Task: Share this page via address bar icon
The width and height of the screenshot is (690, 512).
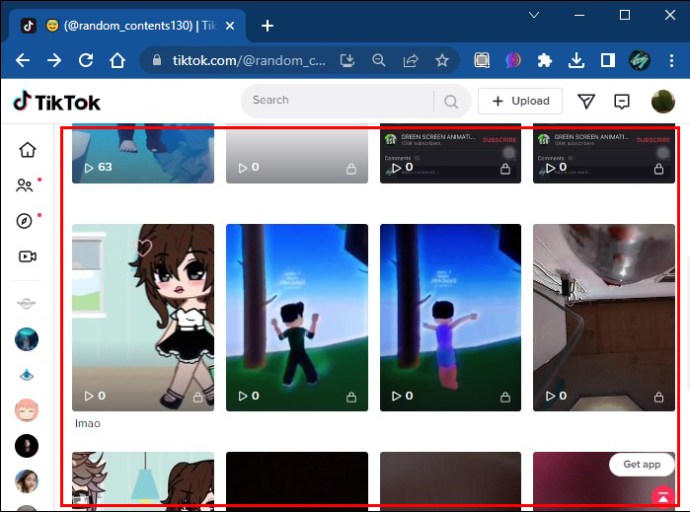Action: (410, 60)
